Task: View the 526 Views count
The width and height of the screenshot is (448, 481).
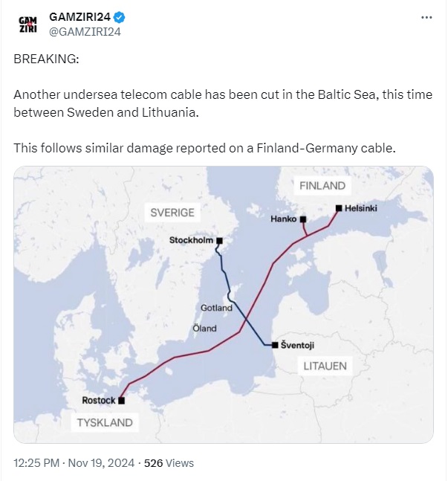Action: [x=169, y=463]
